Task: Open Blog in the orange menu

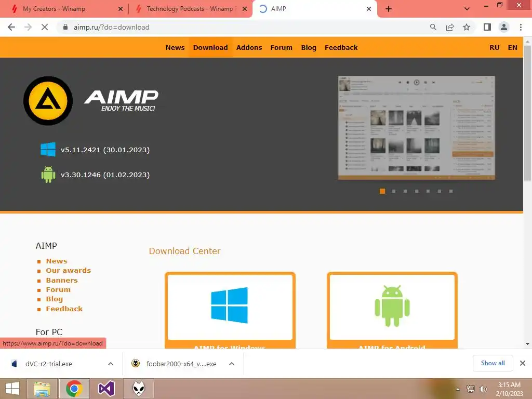Action: pyautogui.click(x=309, y=47)
